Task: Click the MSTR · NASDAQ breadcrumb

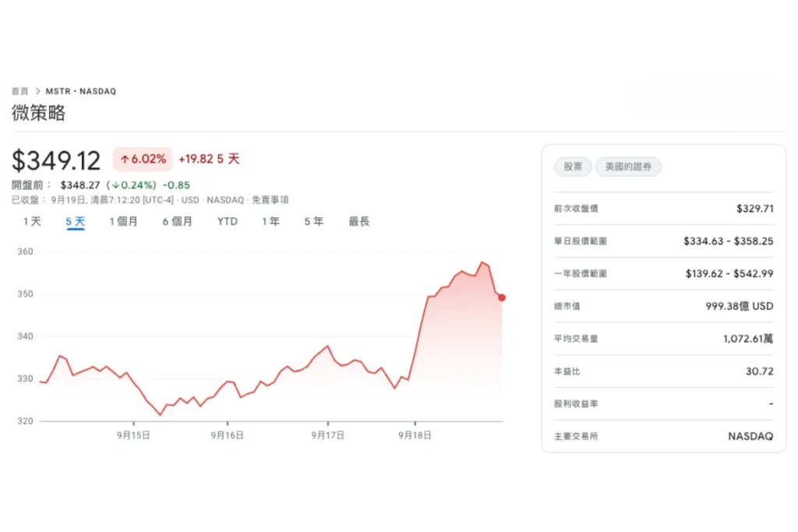Action: click(x=81, y=91)
